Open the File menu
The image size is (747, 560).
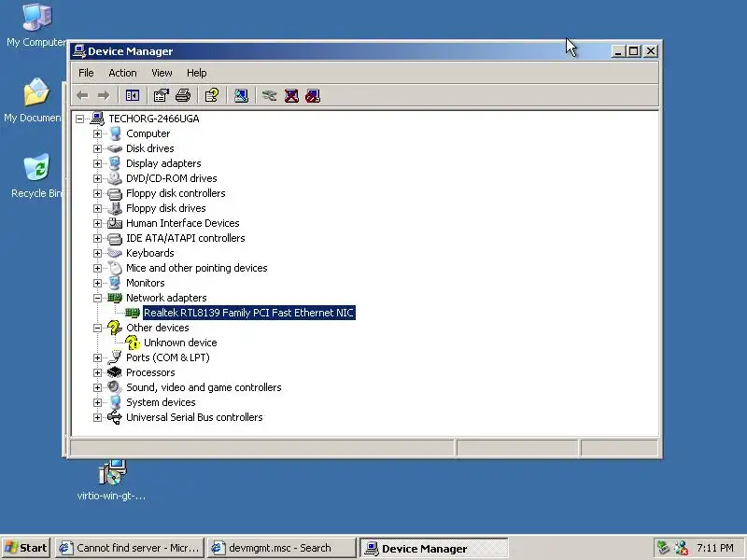tap(86, 73)
